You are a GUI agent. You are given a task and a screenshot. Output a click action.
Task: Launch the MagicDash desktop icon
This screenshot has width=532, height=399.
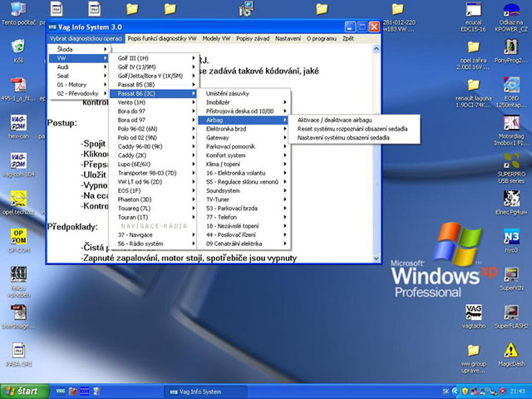tap(511, 355)
